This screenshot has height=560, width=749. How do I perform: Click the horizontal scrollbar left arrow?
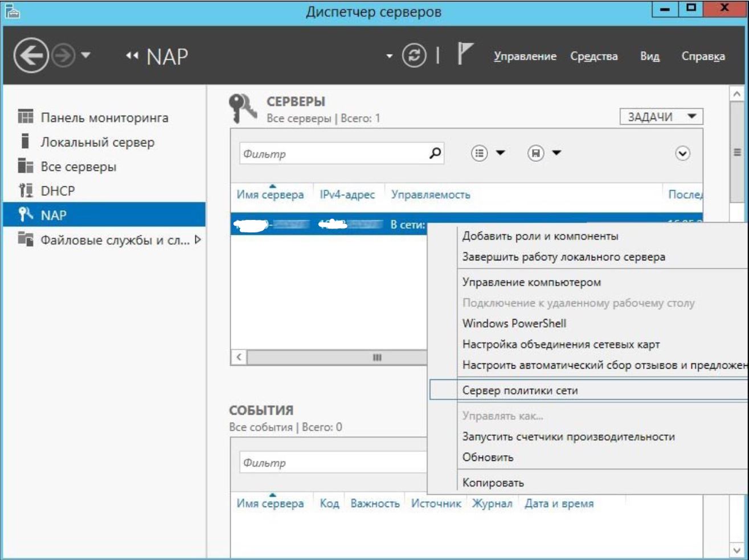(x=239, y=357)
